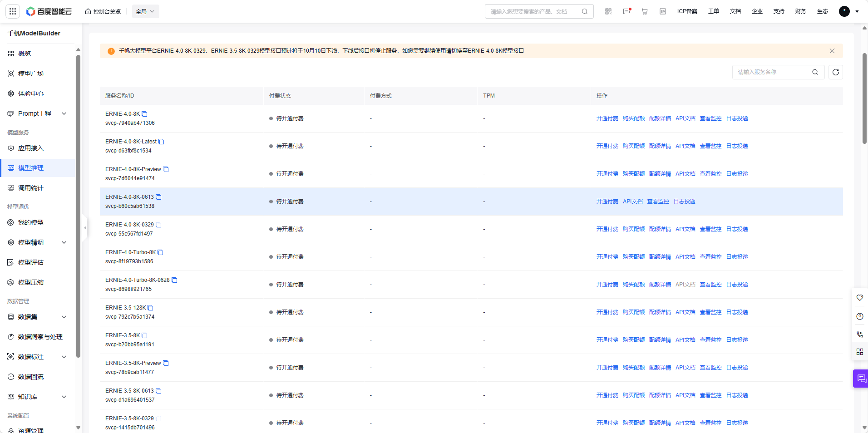Click the top search magnifier icon
The image size is (868, 433).
(585, 11)
